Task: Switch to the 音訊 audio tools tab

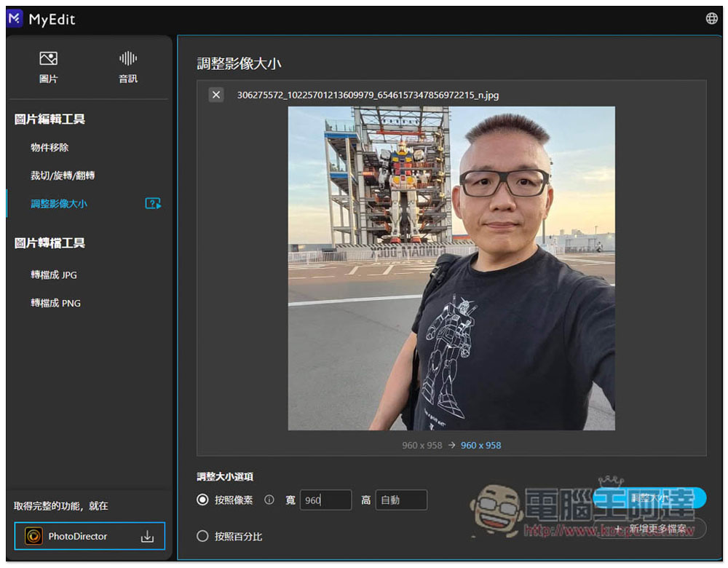Action: 128,67
